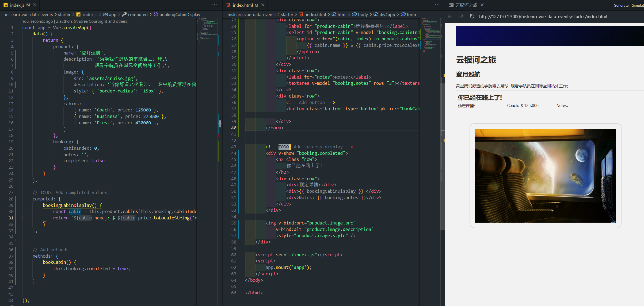Open the ./index.js script link in index.html
The image size is (644, 306).
(x=302, y=255)
